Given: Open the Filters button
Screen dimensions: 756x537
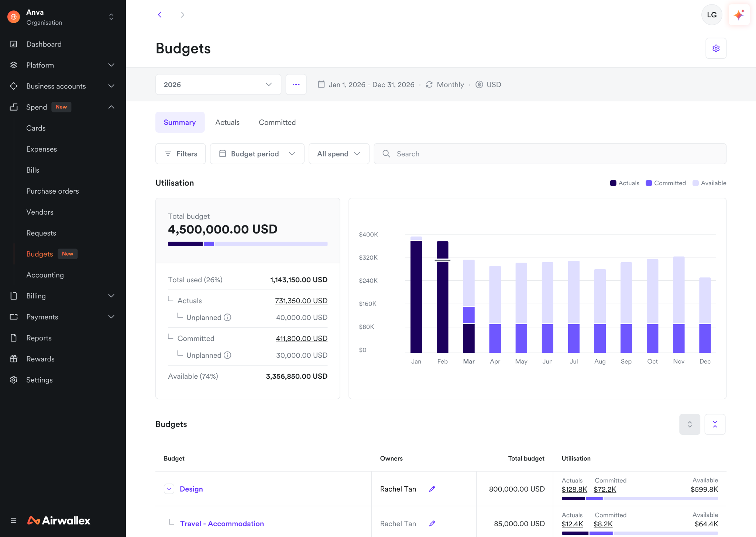Looking at the screenshot, I should pyautogui.click(x=181, y=154).
